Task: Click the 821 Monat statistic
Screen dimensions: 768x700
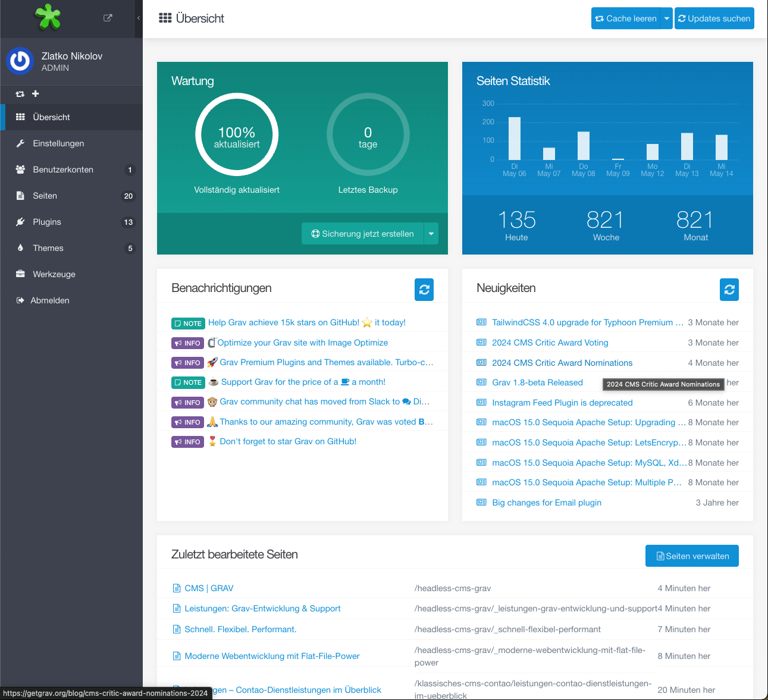Action: click(695, 225)
